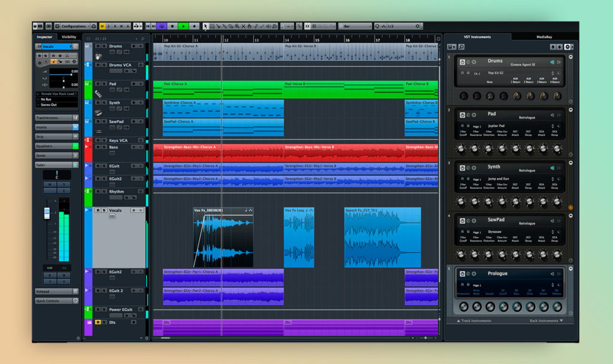Image resolution: width=613 pixels, height=364 pixels.
Task: Toggle power on the Prologue instrument
Action: tap(462, 274)
